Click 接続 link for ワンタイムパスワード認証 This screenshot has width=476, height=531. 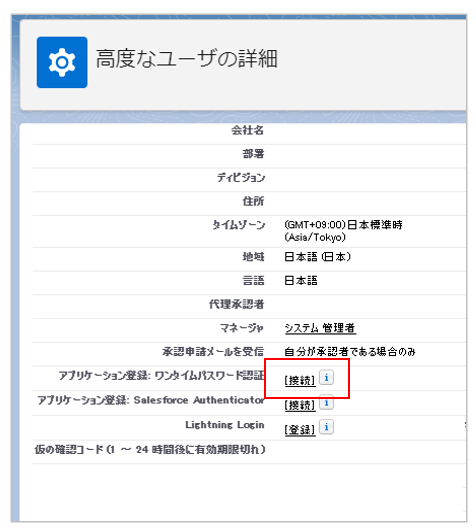300,380
